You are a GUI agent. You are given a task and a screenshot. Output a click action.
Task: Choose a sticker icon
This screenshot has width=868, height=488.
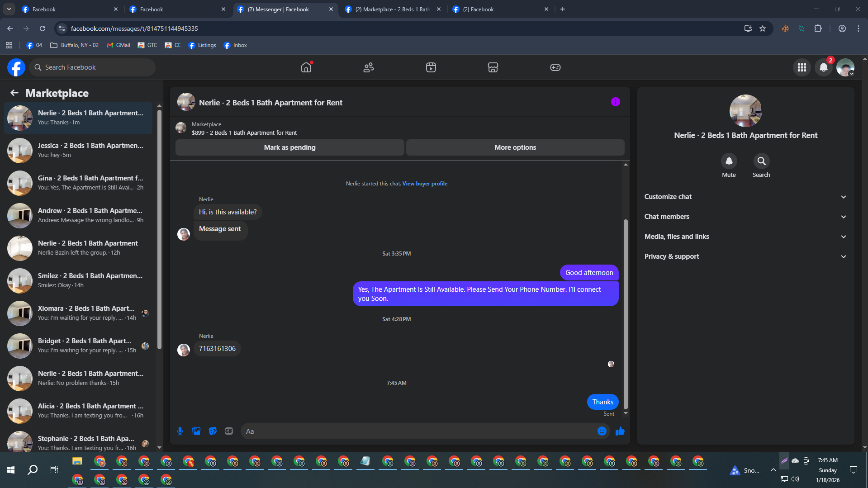(x=213, y=431)
